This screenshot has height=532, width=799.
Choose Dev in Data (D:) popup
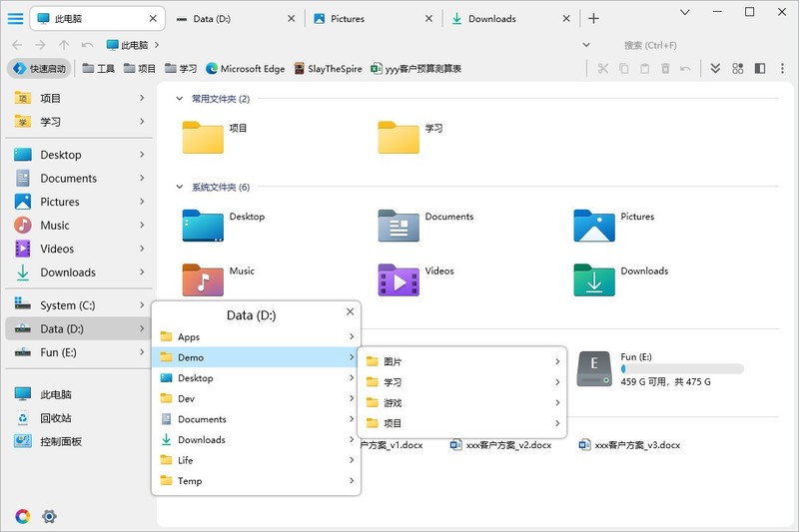click(257, 398)
